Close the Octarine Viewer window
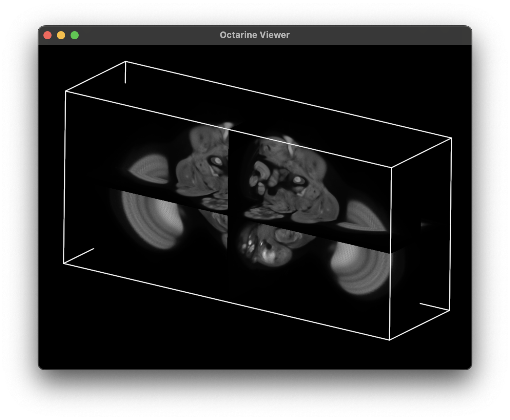This screenshot has height=420, width=510. click(47, 35)
